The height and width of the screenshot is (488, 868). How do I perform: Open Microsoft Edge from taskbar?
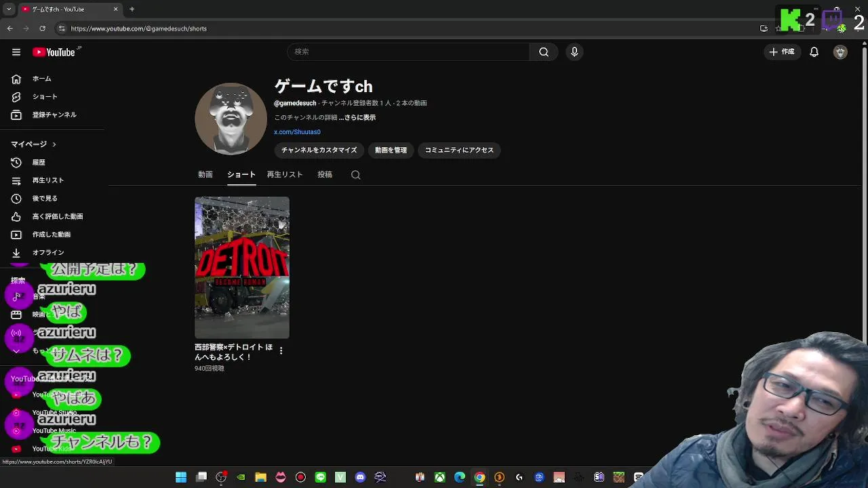[x=460, y=478]
